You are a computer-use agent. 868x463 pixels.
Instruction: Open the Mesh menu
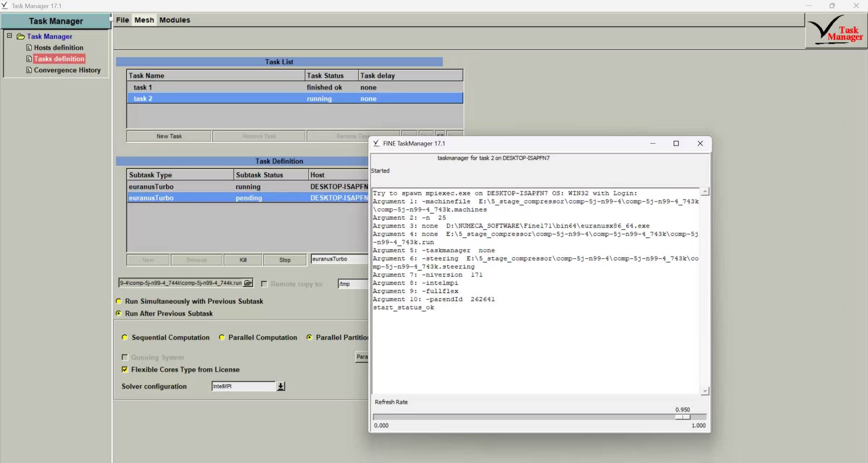tap(144, 20)
